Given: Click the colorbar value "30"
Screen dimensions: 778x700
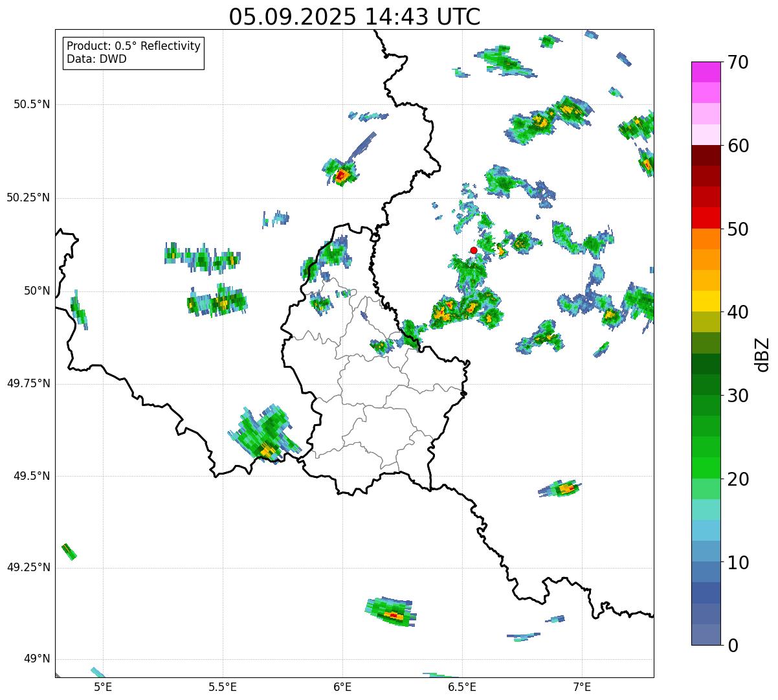Looking at the screenshot, I should point(738,396).
